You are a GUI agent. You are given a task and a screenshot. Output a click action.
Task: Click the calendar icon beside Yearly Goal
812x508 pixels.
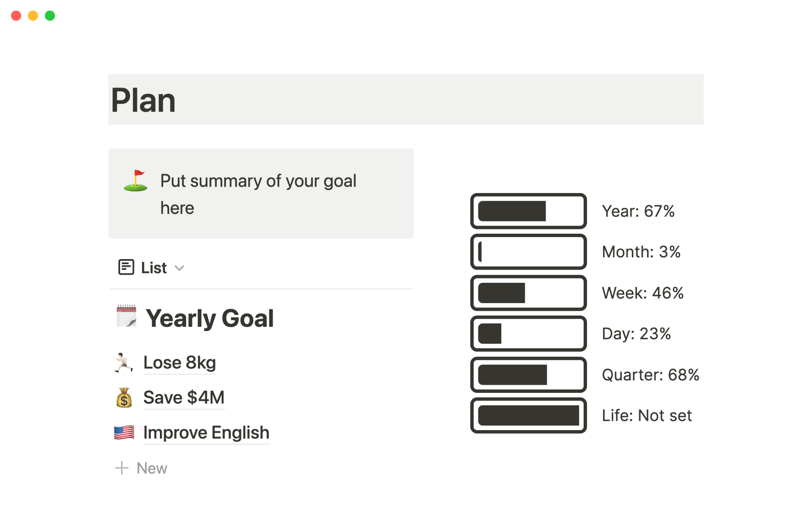[x=126, y=316]
